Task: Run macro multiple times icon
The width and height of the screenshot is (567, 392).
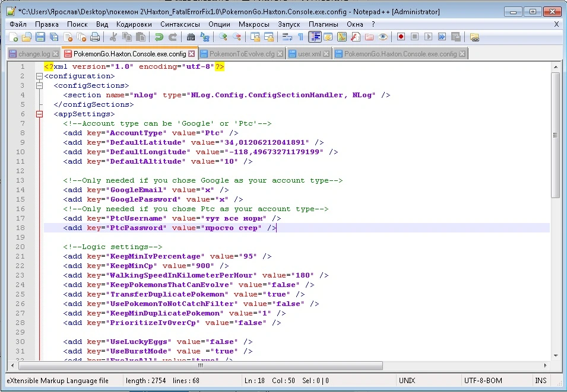Action: pos(442,37)
